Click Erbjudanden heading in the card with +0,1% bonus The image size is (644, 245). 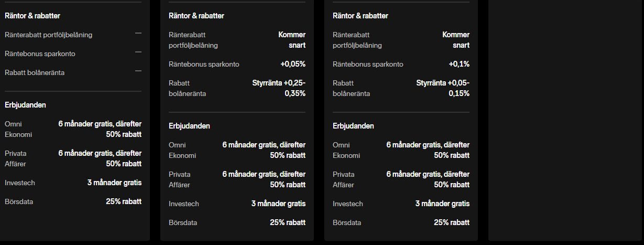353,126
